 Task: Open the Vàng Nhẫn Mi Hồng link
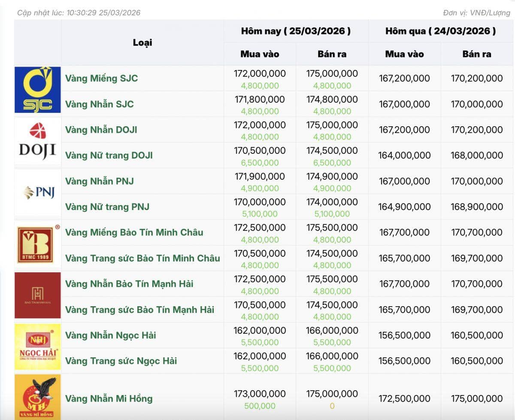(109, 399)
